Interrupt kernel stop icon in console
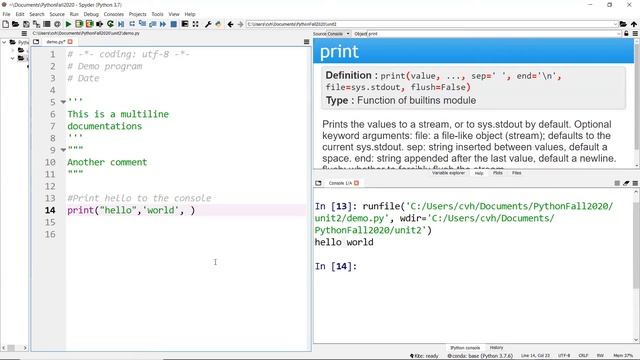 (617, 183)
